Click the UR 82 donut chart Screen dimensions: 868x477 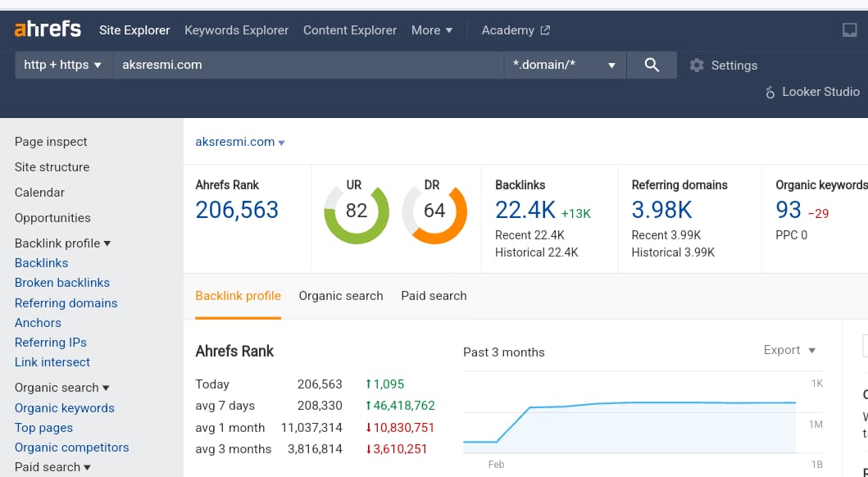pyautogui.click(x=357, y=211)
